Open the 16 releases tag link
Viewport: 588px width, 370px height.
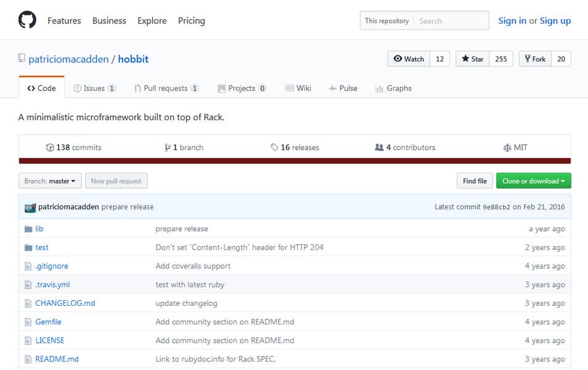[295, 147]
